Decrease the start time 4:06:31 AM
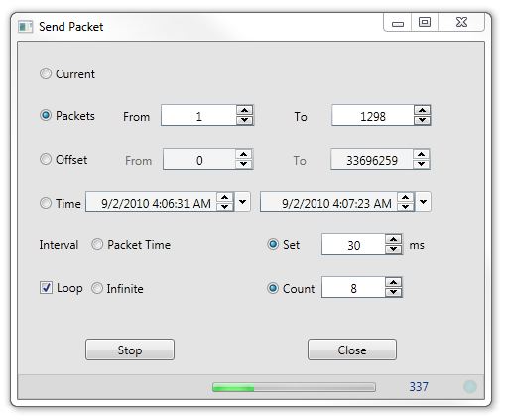The height and width of the screenshot is (420, 506). click(x=225, y=207)
